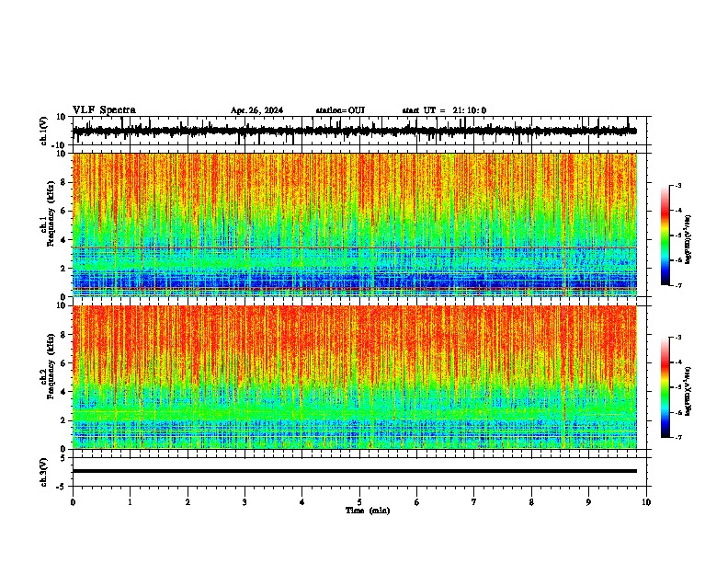
Task: Click the "ch.3(V)" axis label
Action: [44, 472]
